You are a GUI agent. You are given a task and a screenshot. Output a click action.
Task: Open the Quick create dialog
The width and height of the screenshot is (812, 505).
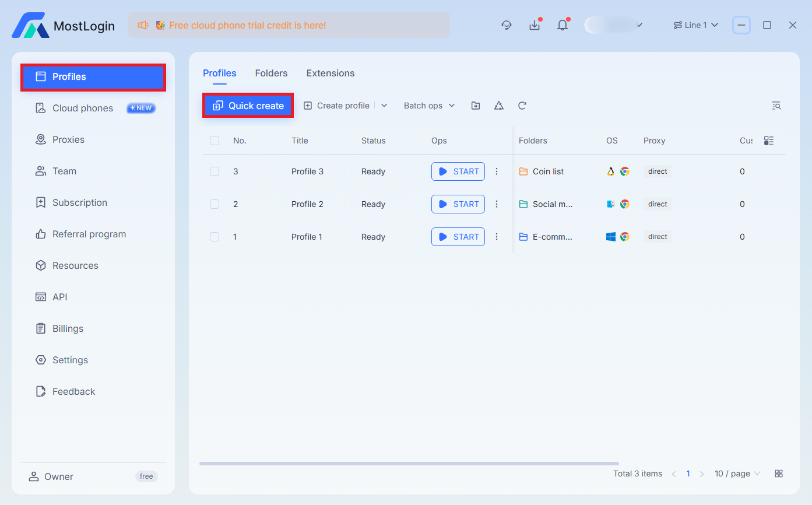247,106
